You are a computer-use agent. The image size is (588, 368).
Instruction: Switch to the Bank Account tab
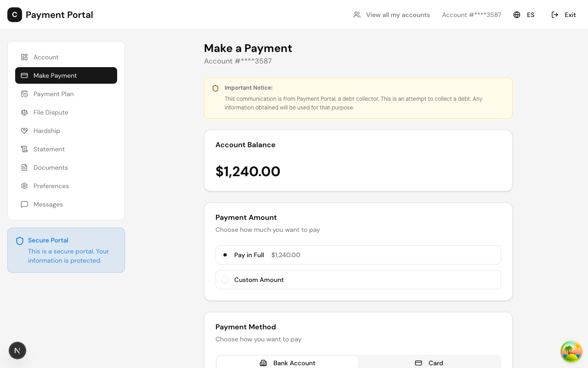point(288,363)
